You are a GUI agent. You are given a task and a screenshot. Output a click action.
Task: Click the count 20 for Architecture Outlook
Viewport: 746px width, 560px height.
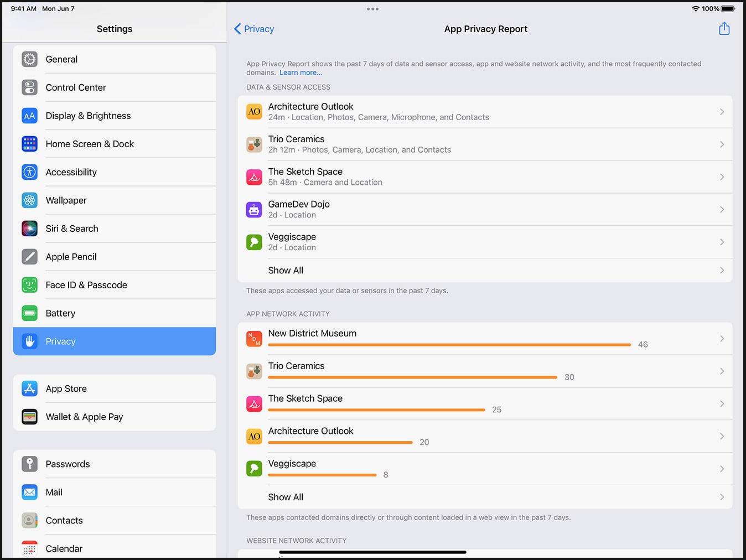(x=424, y=442)
